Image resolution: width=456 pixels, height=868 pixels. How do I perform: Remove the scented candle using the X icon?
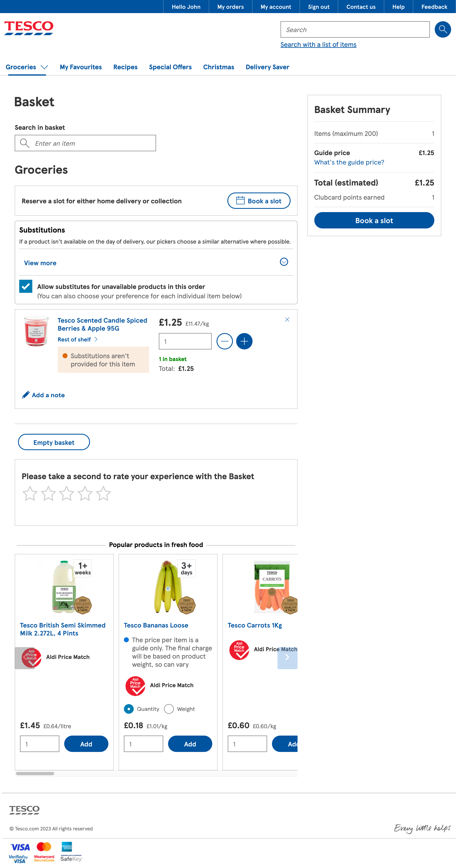(x=287, y=319)
